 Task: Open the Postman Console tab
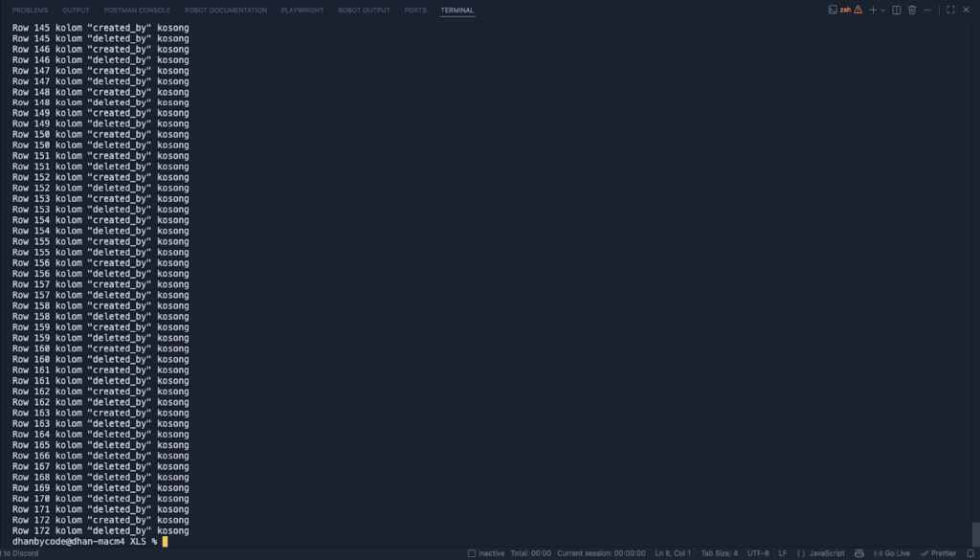coord(137,11)
